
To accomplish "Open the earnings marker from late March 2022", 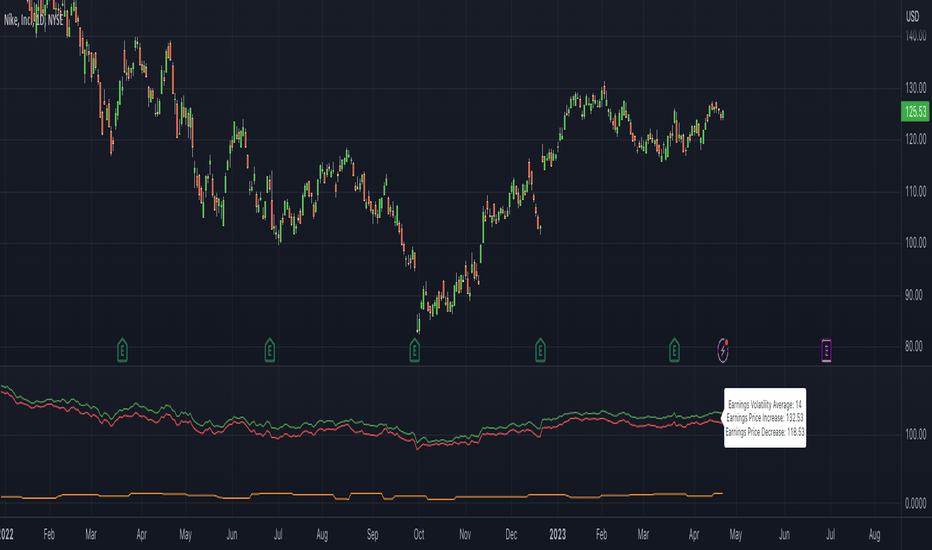I will click(122, 350).
